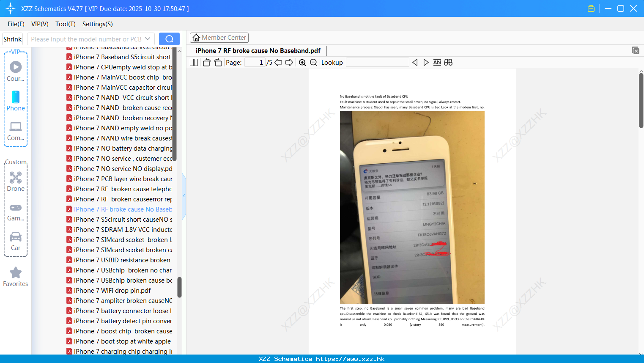The image size is (644, 363).
Task: Go to previous page arrow
Action: (278, 63)
